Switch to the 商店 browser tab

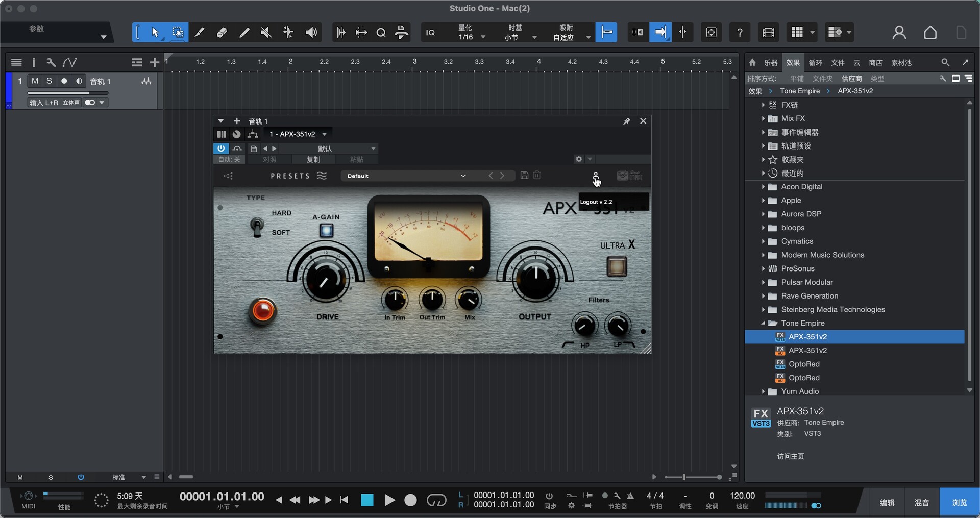click(875, 62)
